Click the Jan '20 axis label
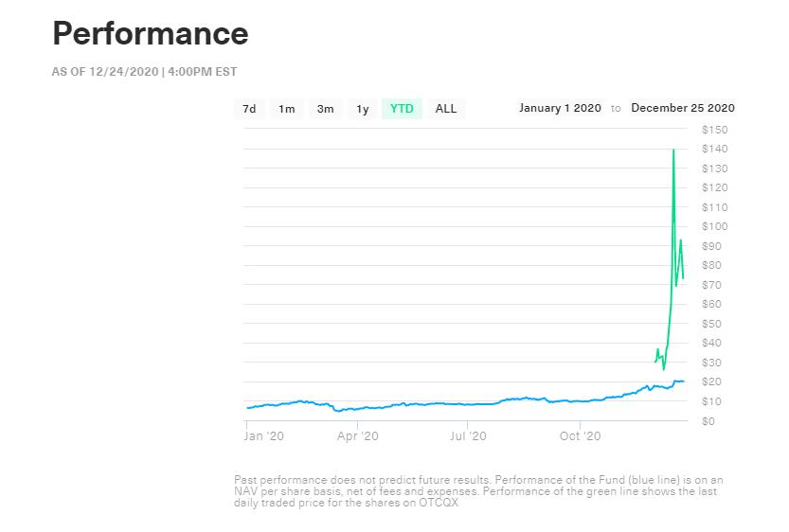 (x=263, y=436)
